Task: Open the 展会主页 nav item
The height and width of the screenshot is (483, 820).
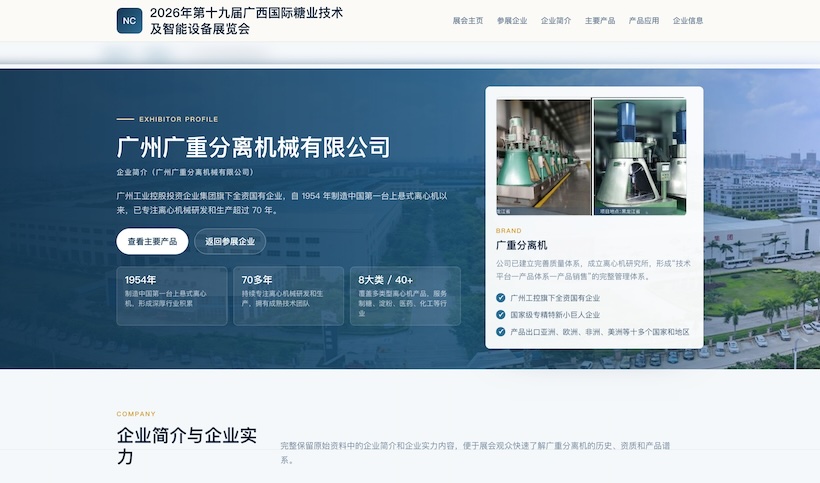Action: (468, 21)
